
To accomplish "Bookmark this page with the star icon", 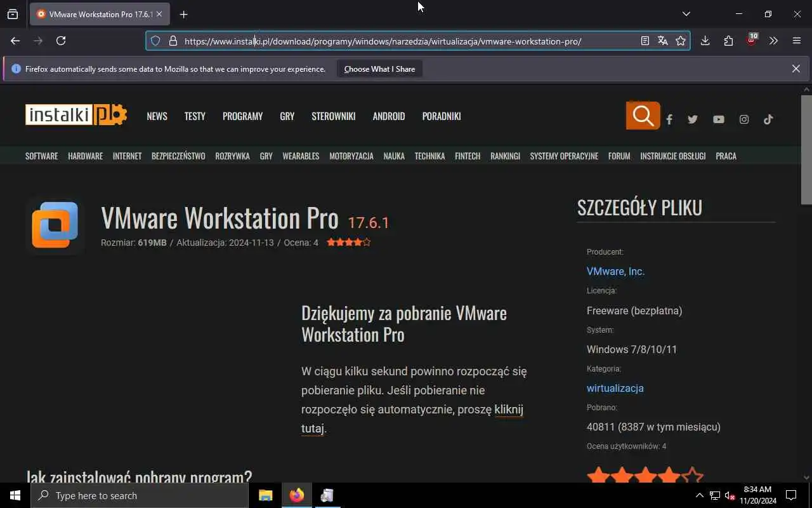I will [x=681, y=41].
